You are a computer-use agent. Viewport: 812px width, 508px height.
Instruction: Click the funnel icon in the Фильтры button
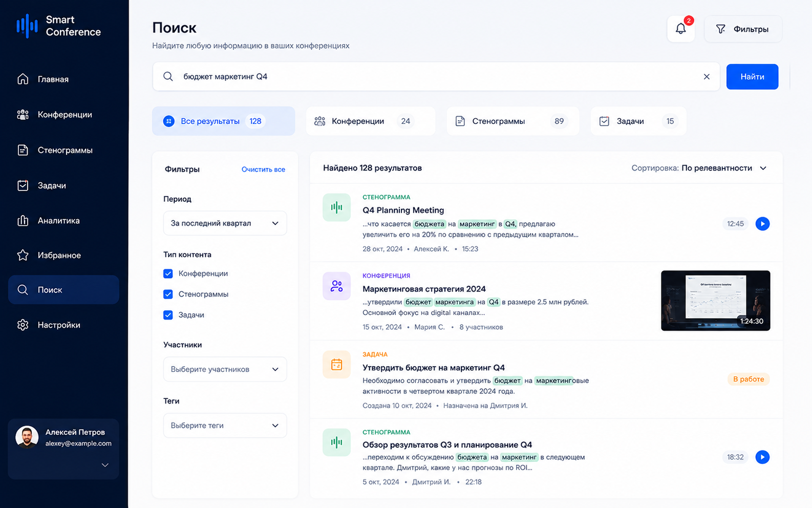(721, 29)
